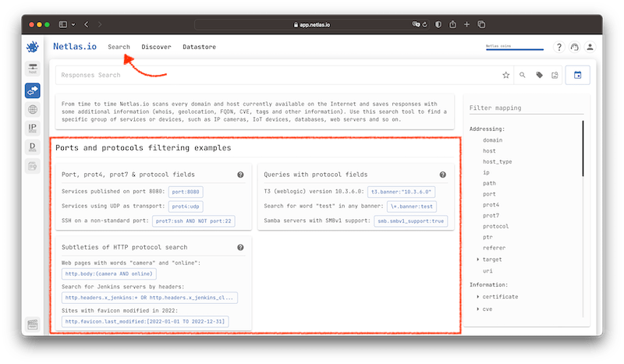Screen dimensions: 624x364
Task: Toggle the Safari sidebar button
Action: coord(63,25)
